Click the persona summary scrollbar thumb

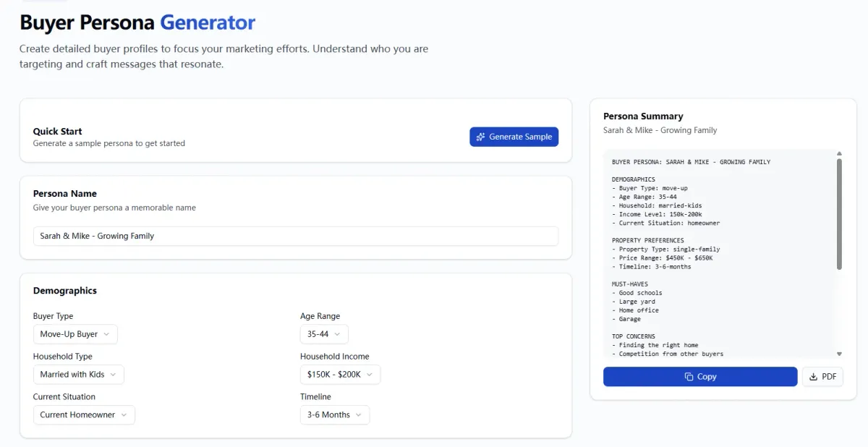839,213
